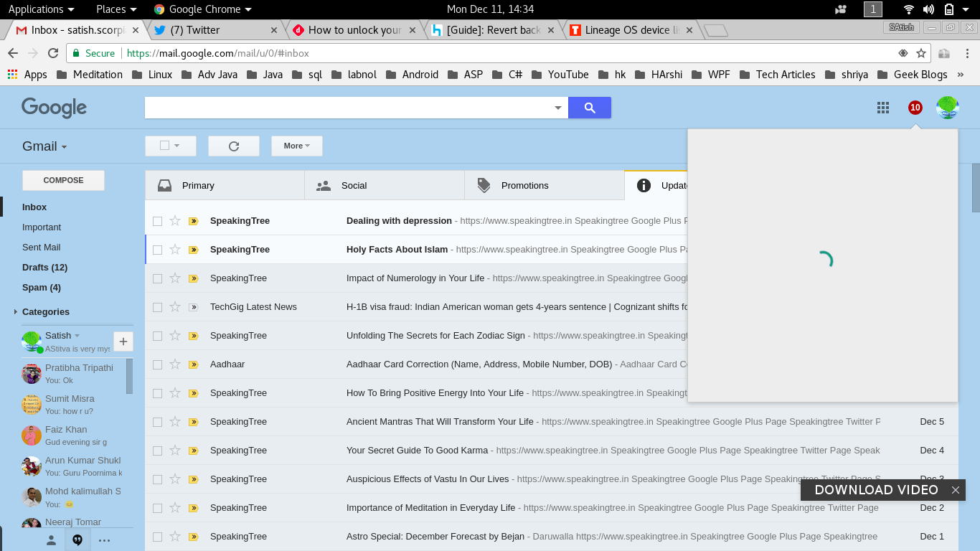The height and width of the screenshot is (551, 980).
Task: Open the Google Chrome app menu in top panel
Action: [x=203, y=9]
